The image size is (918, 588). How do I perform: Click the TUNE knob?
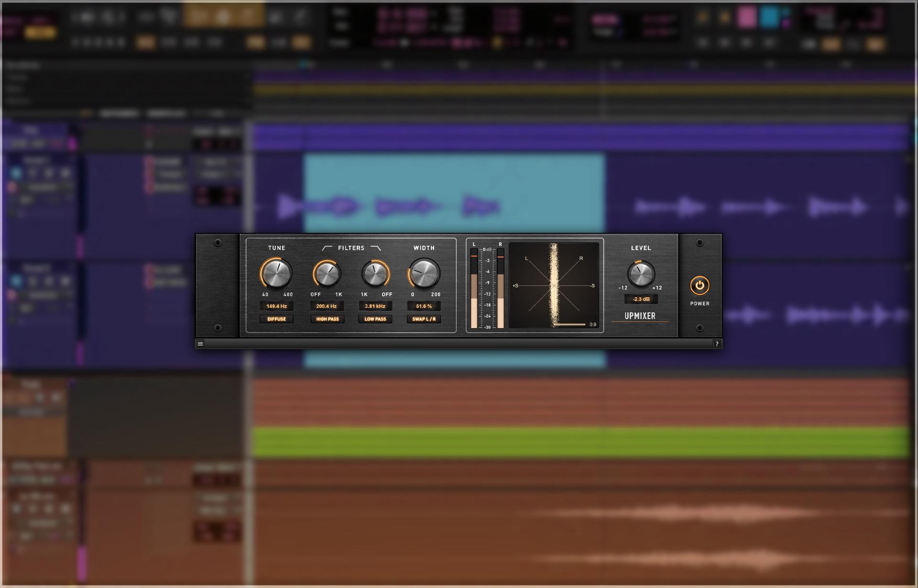coord(276,273)
